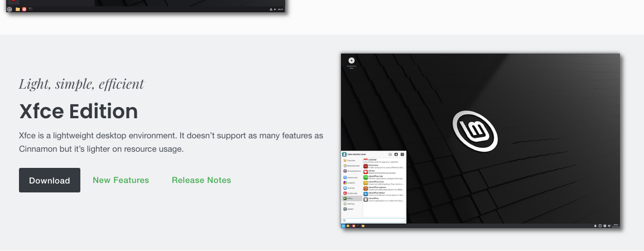Click the Install Linux Mint desktop icon
Viewport: 644px width, 251px height.
pyautogui.click(x=352, y=61)
